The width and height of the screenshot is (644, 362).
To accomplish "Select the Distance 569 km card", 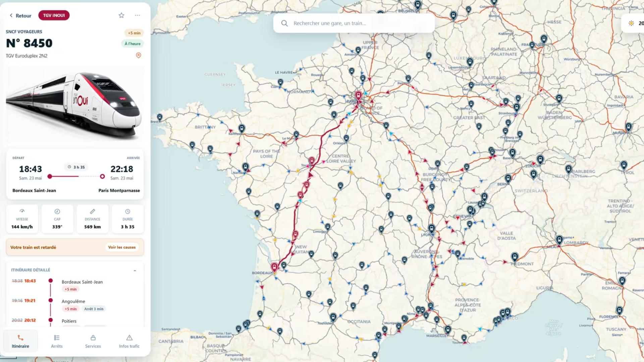I will tap(93, 219).
